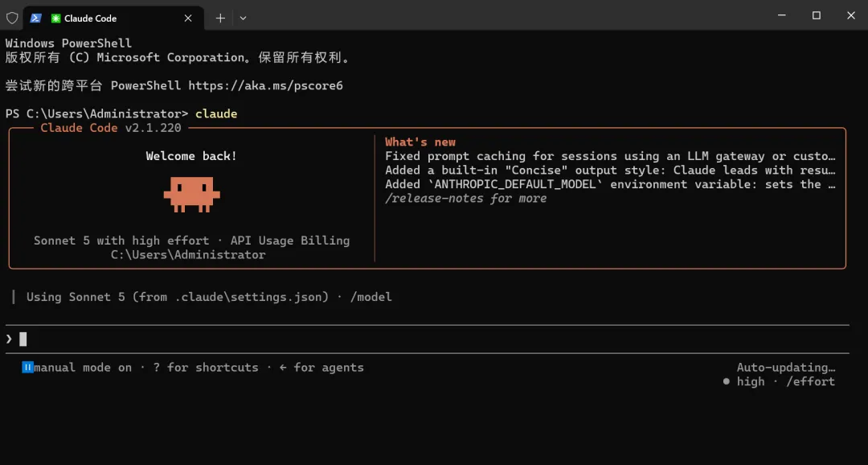Click "Using Sonnet 5" status line
This screenshot has width=868, height=465.
[209, 297]
